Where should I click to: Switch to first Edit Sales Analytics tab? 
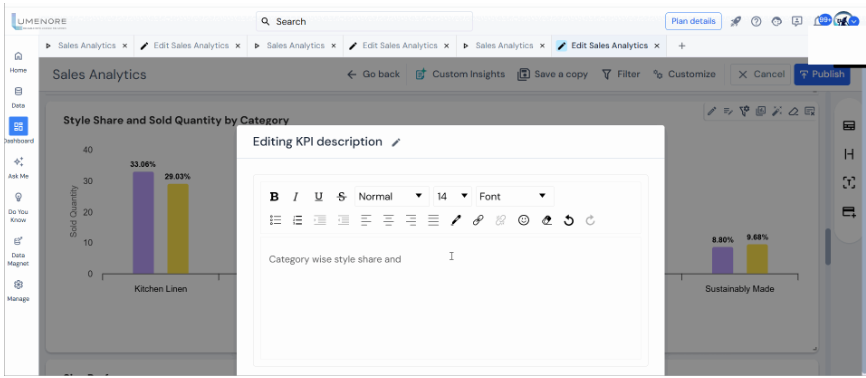coord(191,45)
